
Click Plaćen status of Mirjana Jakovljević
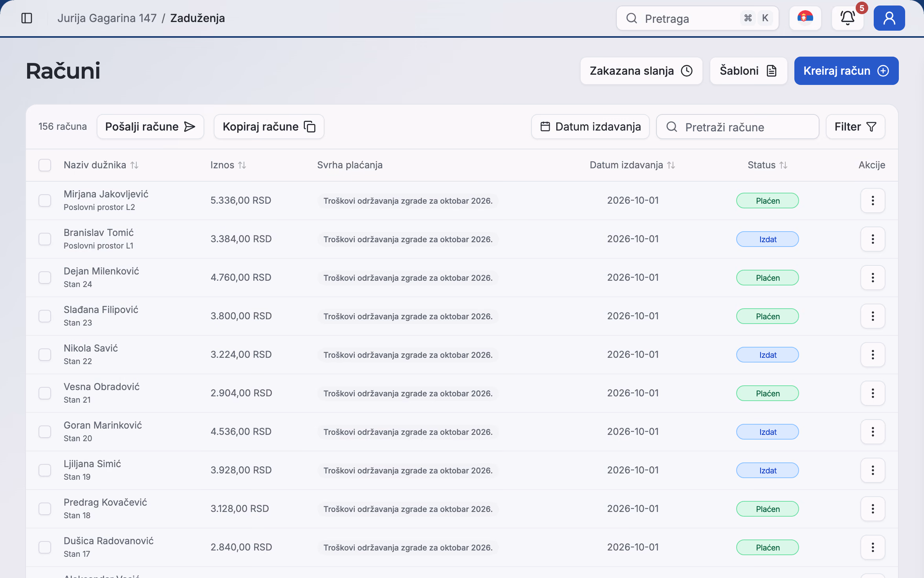(767, 201)
